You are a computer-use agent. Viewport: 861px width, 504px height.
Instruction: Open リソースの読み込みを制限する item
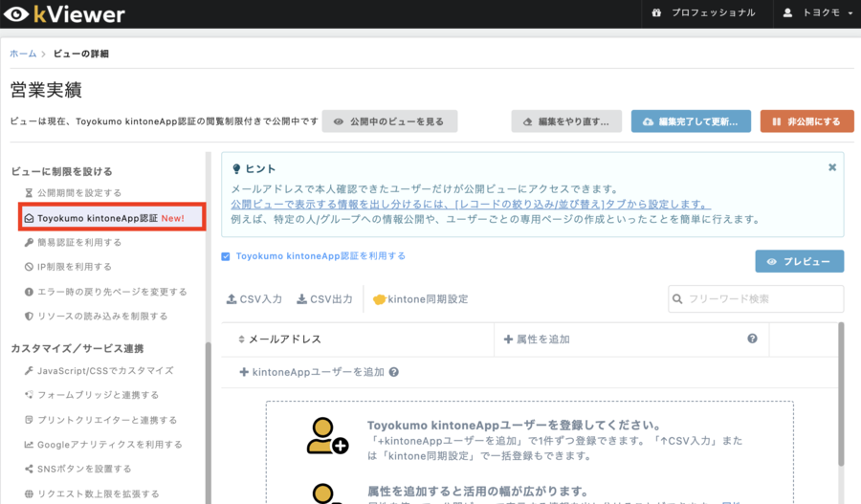(x=96, y=317)
